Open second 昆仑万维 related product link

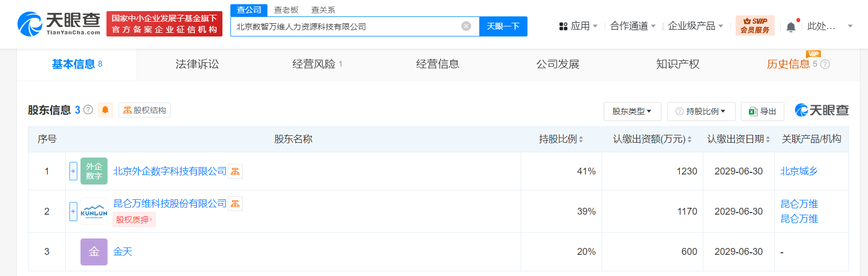[x=799, y=219]
